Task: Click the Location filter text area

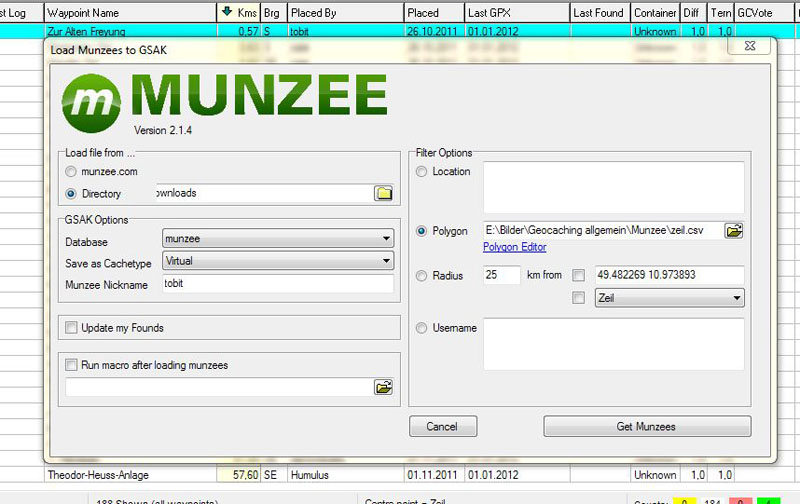Action: [614, 188]
